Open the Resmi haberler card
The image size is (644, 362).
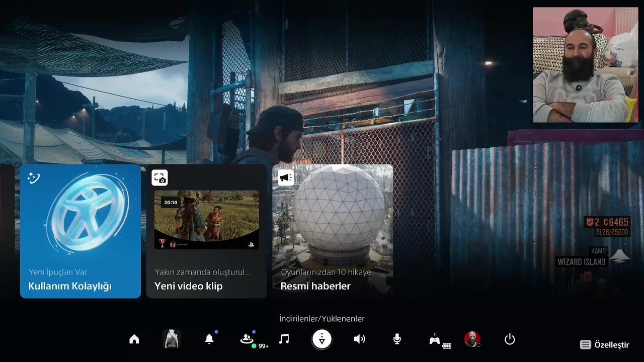(x=333, y=231)
